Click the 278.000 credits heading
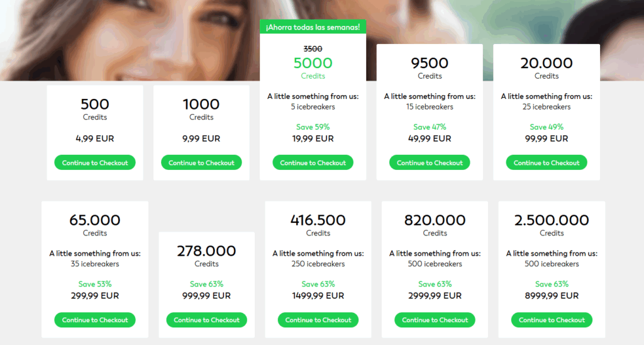Image resolution: width=644 pixels, height=345 pixels. [x=206, y=251]
